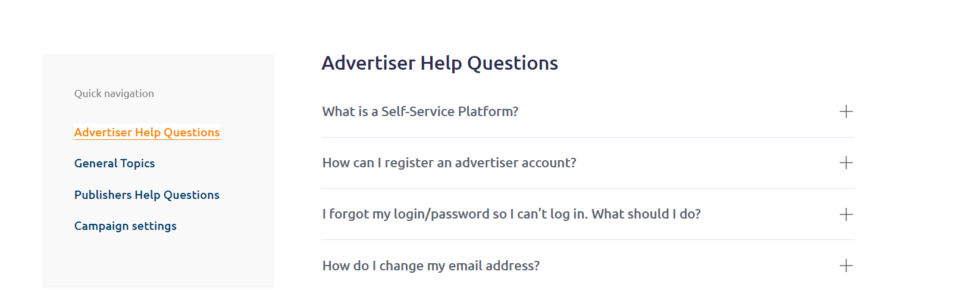This screenshot has height=290, width=980.
Task: Click the orange underline of active navigation link
Action: 146,139
